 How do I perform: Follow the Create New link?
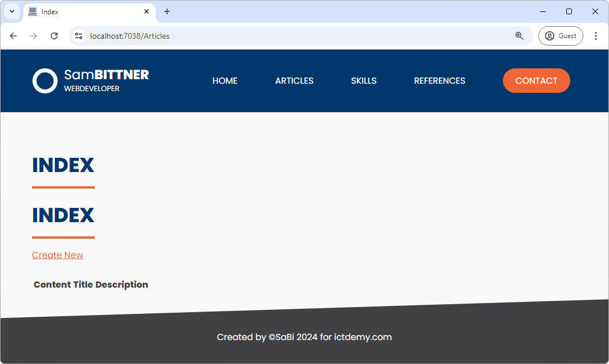[x=58, y=255]
